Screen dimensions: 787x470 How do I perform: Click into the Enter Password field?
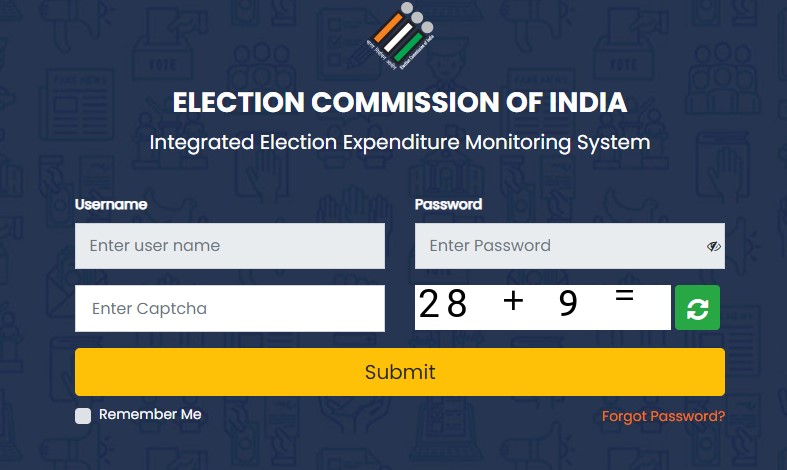[560, 246]
